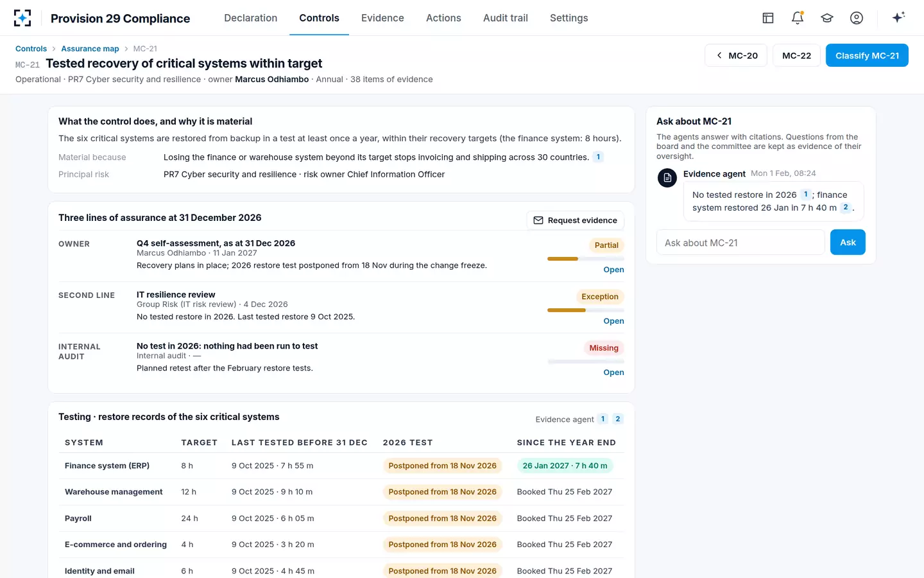Focus the Ask about MC-21 input
Screen dimensions: 924x578
740,242
